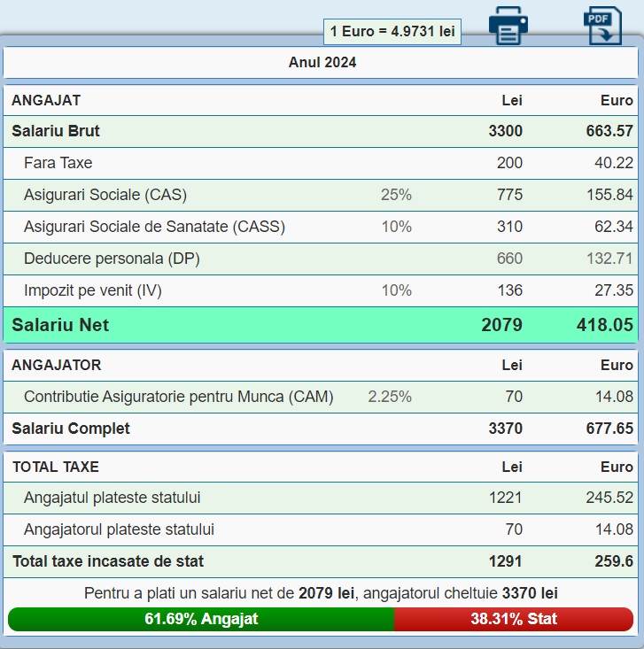Screen dimensions: 644x649
Task: Click the CASS 10% percentage
Action: [x=396, y=227]
